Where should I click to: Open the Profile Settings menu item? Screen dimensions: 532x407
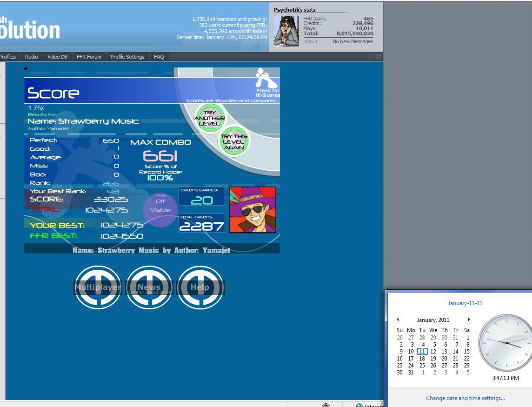coord(127,57)
